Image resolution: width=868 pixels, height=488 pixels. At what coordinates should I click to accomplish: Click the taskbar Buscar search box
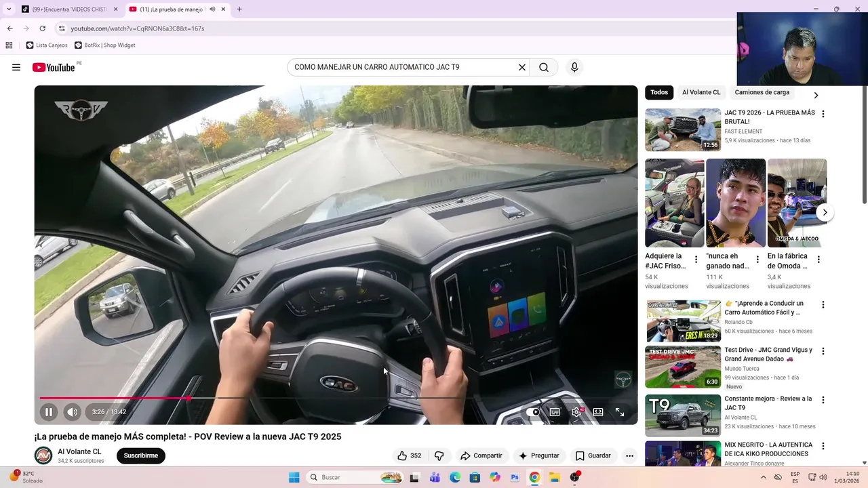click(x=354, y=477)
